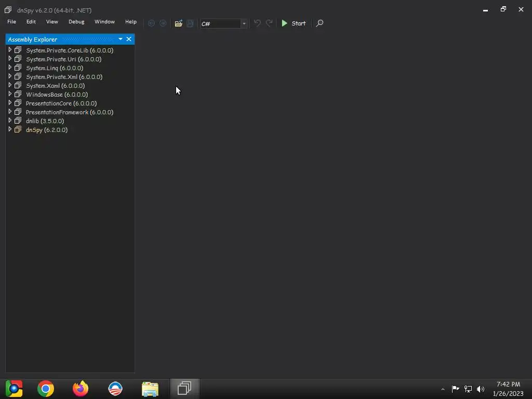Select dnlib (3.5.0.0) row text

(x=45, y=121)
